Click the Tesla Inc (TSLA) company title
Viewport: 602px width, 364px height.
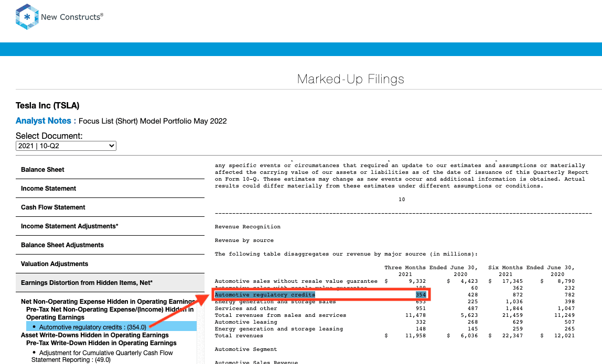click(48, 105)
